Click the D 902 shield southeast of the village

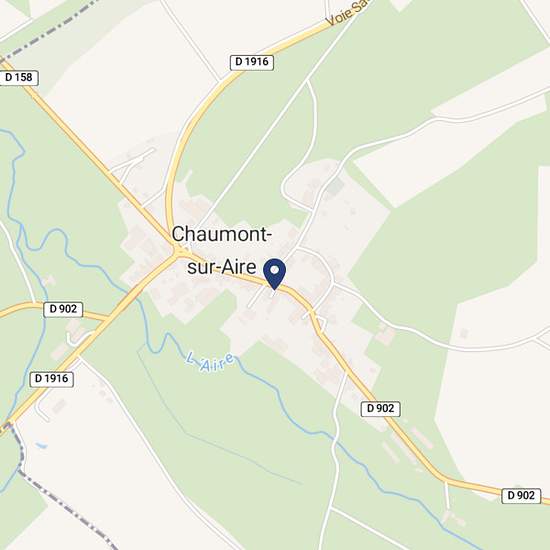point(381,409)
